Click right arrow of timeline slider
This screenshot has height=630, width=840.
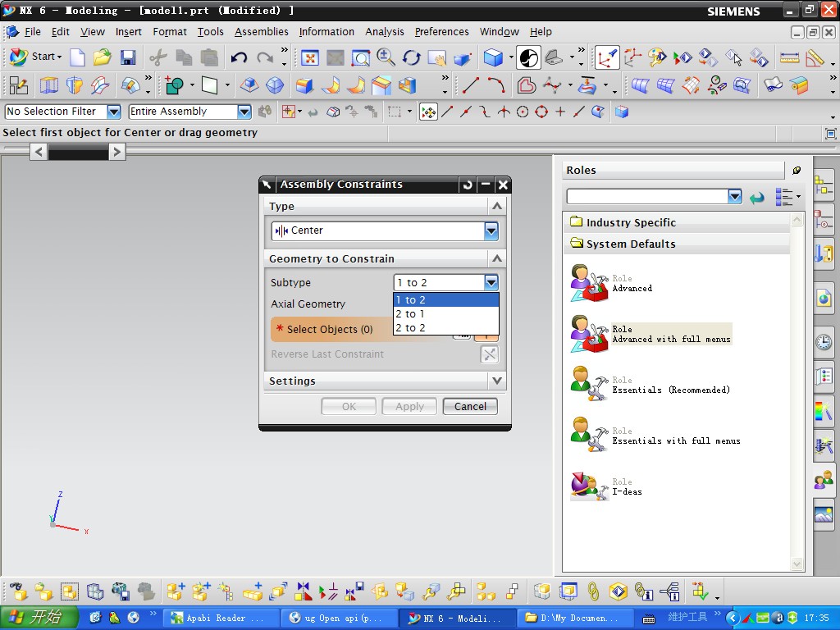(x=116, y=152)
